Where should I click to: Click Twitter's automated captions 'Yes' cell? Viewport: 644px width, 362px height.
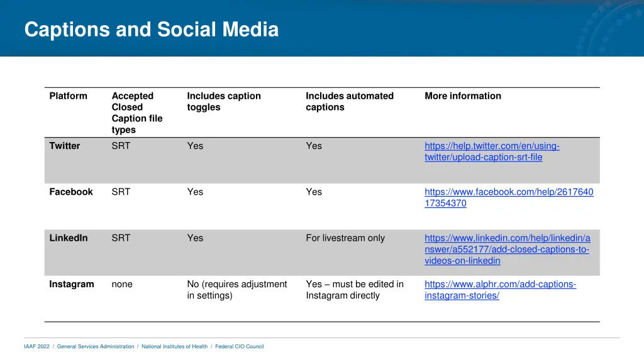(x=314, y=146)
